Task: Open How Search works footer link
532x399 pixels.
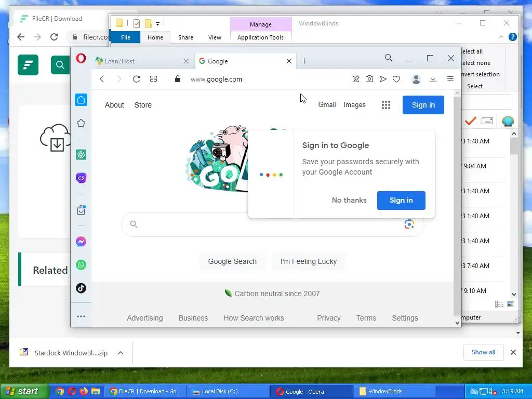Action: pyautogui.click(x=254, y=318)
